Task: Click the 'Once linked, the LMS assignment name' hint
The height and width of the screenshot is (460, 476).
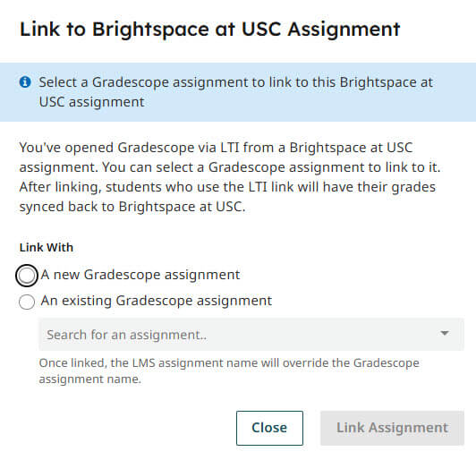Action: click(229, 363)
